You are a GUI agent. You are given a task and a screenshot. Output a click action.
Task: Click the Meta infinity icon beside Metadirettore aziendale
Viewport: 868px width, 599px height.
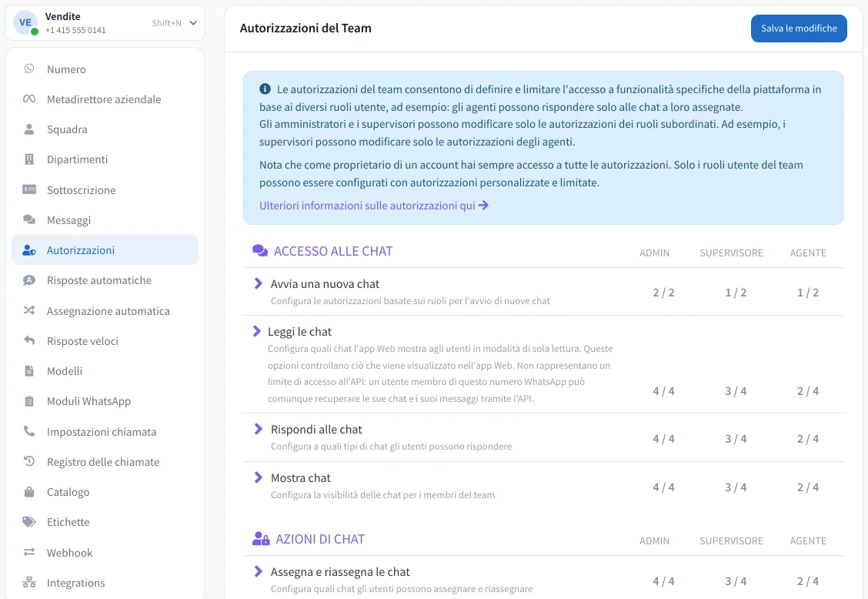pos(29,99)
